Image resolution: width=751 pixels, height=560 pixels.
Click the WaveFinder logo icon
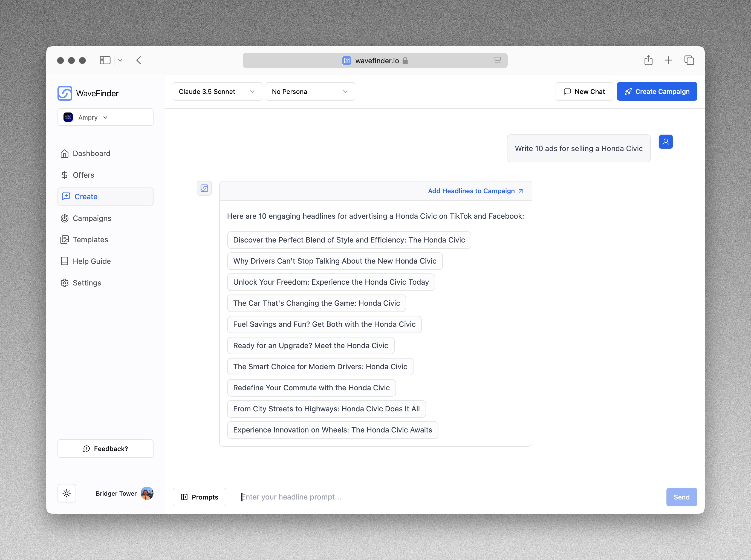click(65, 93)
